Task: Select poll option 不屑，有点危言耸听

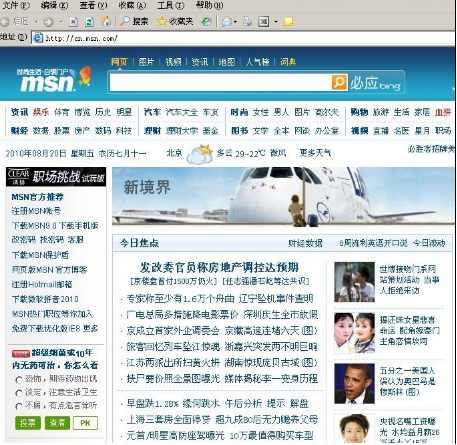Action: click(x=19, y=406)
